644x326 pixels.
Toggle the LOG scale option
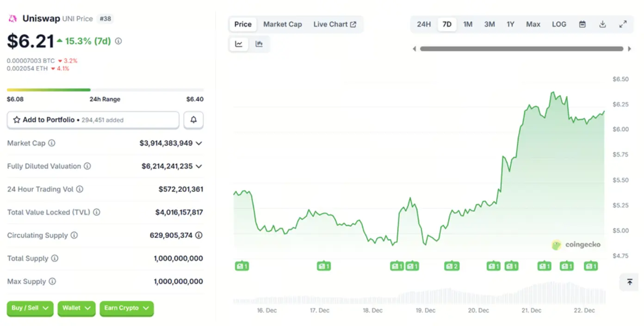click(559, 25)
